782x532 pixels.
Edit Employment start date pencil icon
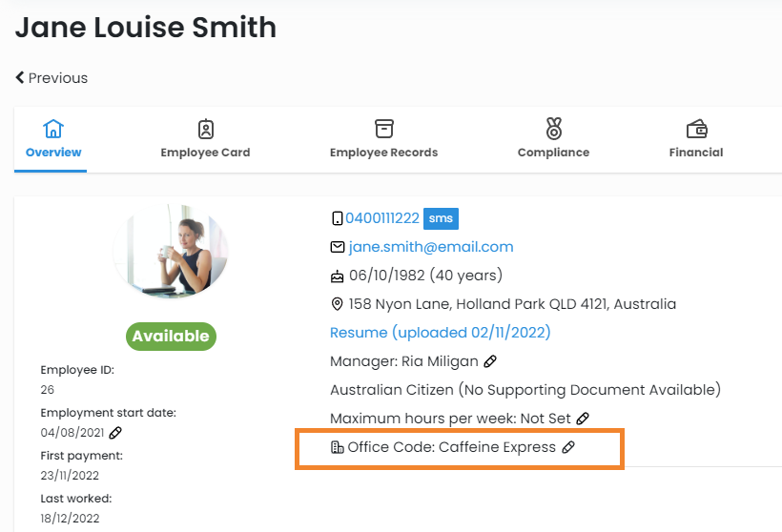click(115, 433)
